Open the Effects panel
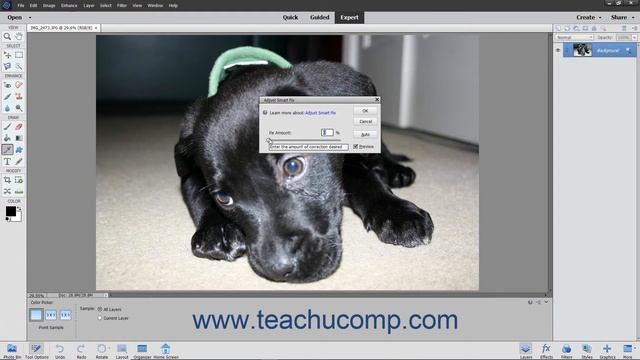 point(546,351)
